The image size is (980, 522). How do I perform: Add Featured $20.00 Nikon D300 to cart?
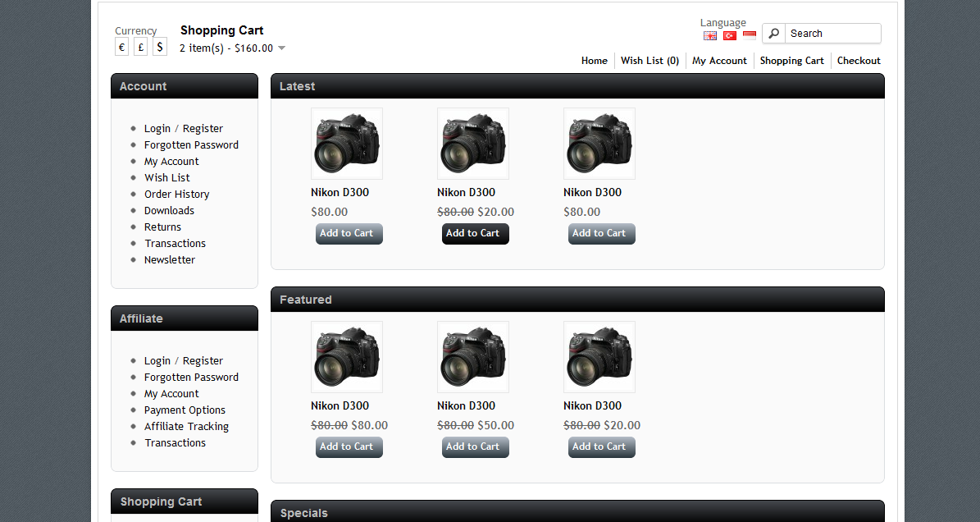601,447
